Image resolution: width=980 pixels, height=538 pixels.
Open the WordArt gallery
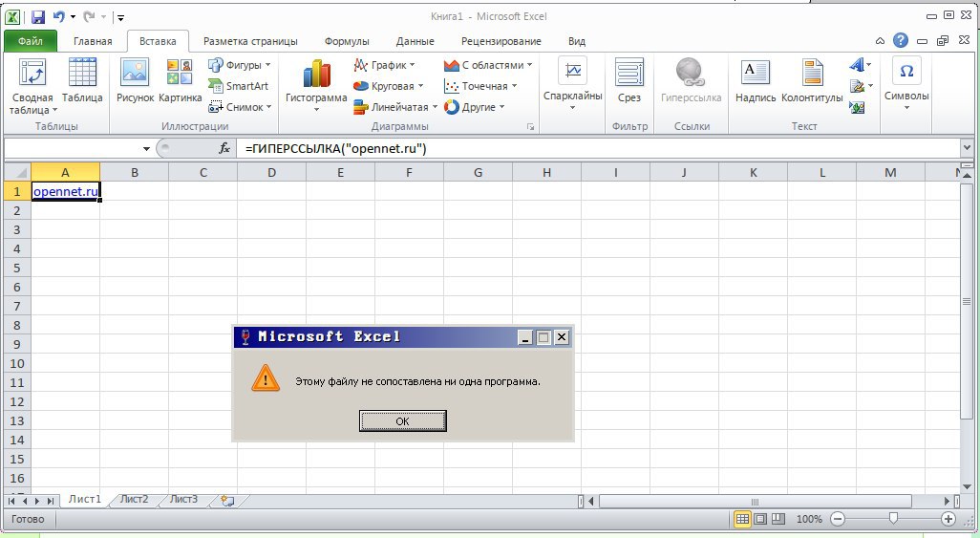pos(860,65)
